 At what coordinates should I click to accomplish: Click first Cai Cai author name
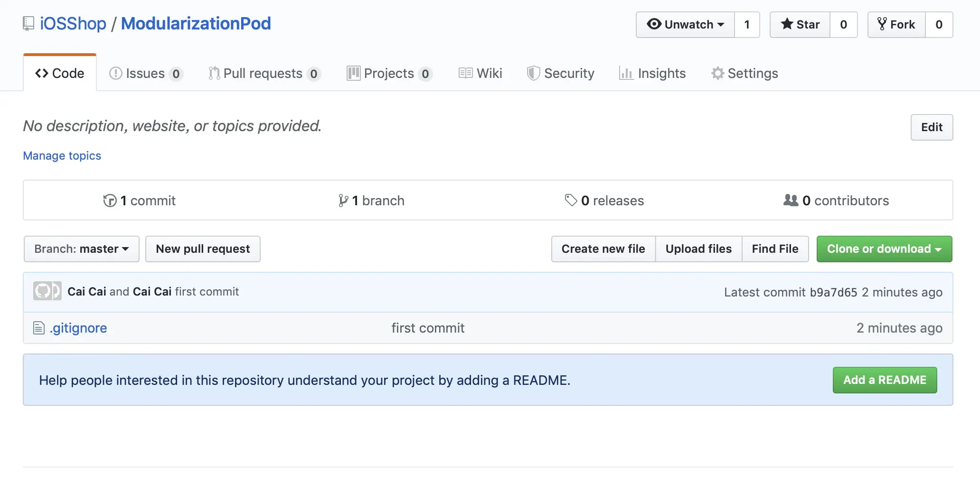tap(87, 292)
